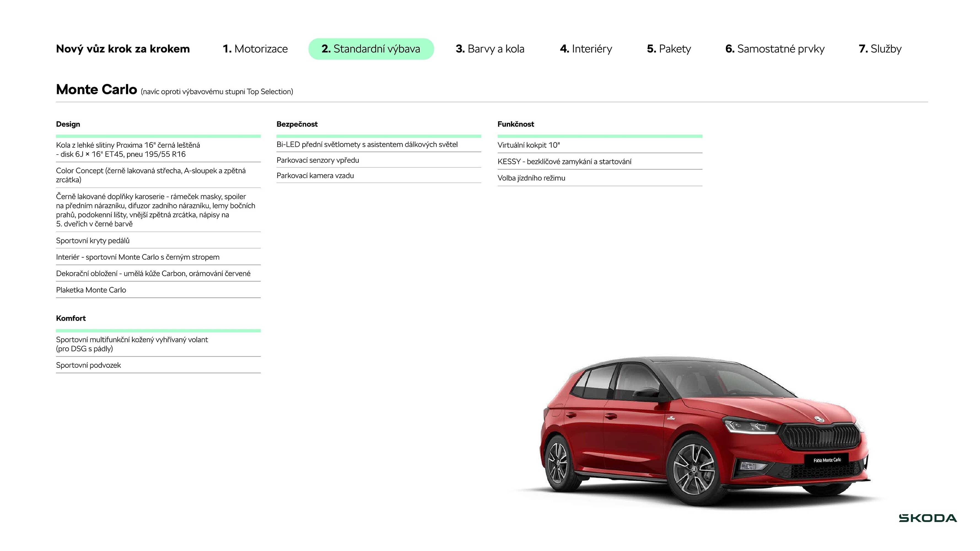Click the Nový vůz krok za krokem heading

coord(122,49)
